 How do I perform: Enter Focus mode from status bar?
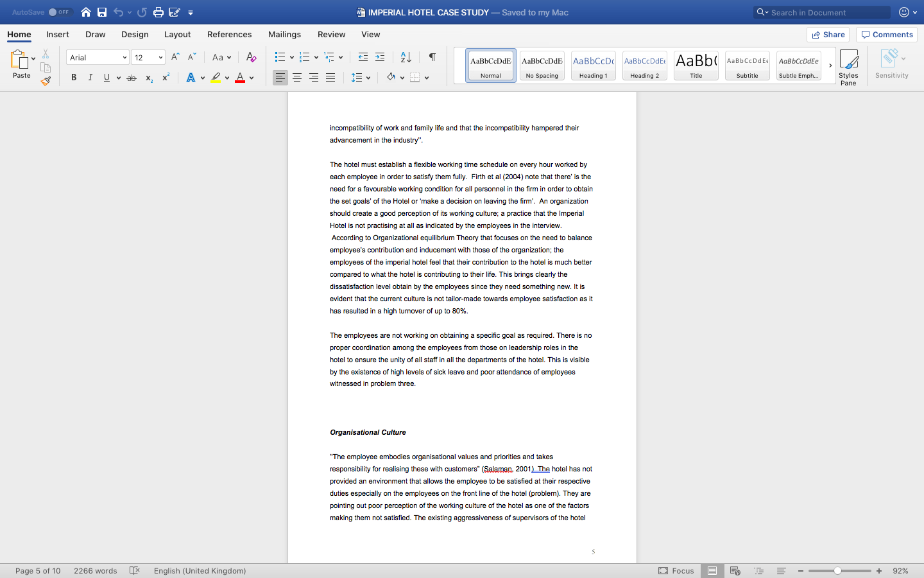pos(676,570)
